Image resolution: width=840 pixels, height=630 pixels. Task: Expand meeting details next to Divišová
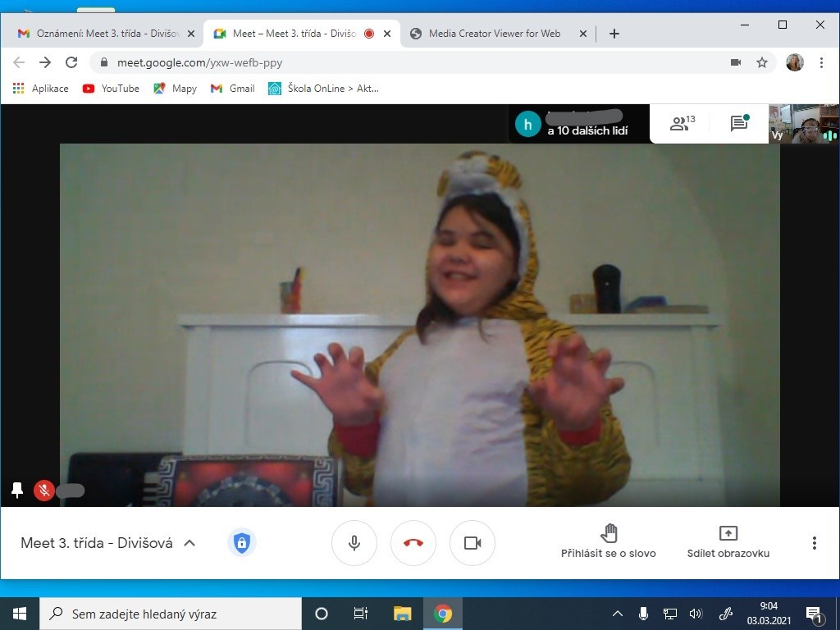(x=189, y=543)
